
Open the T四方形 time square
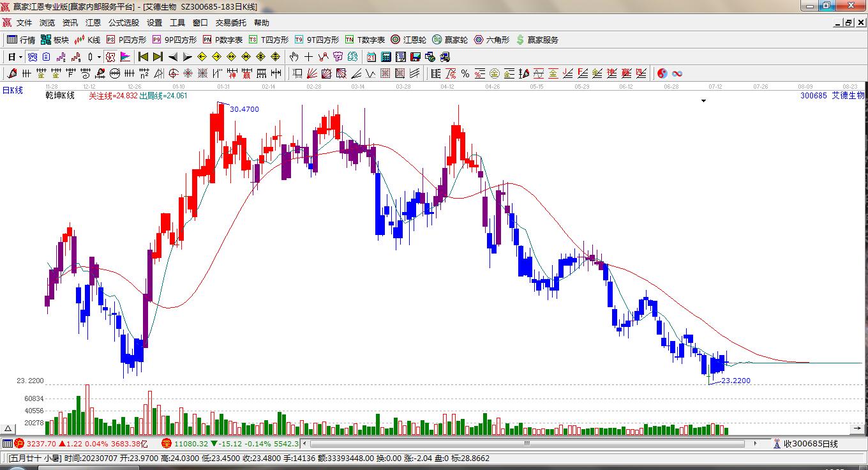[269, 40]
